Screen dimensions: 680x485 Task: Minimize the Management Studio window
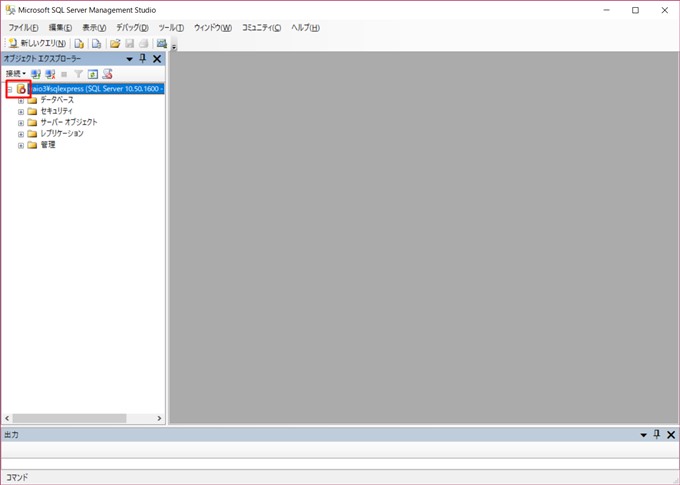(607, 10)
